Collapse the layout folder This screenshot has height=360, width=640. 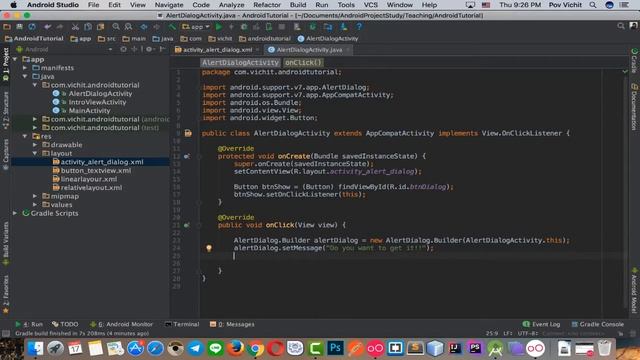(35, 153)
